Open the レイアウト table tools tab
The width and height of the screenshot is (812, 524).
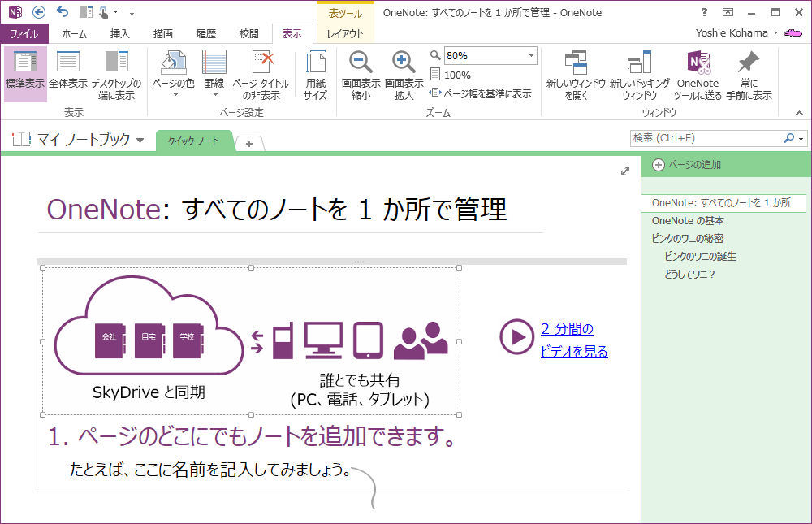[x=345, y=33]
